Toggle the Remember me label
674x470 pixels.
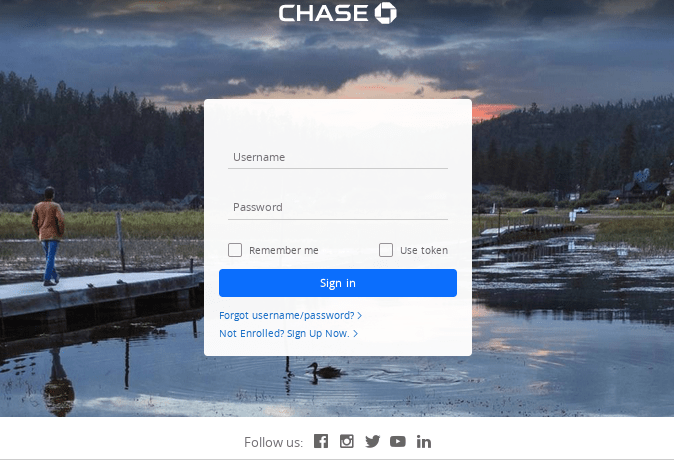point(284,250)
